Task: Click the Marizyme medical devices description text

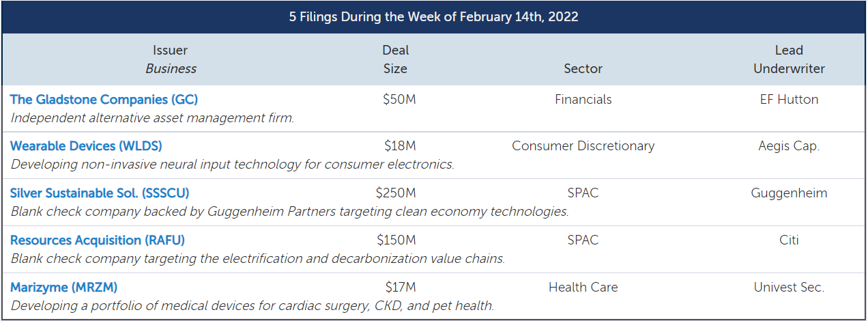Action: tap(252, 305)
